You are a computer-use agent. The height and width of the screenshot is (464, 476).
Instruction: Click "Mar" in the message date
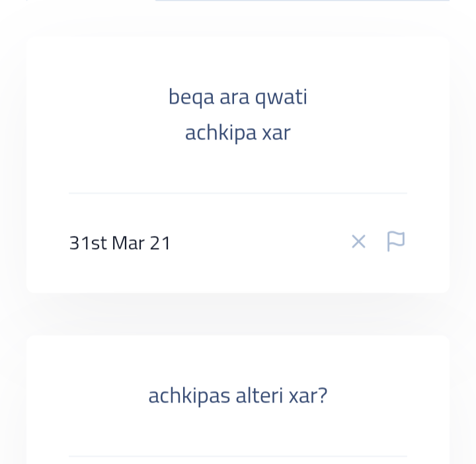pos(128,243)
